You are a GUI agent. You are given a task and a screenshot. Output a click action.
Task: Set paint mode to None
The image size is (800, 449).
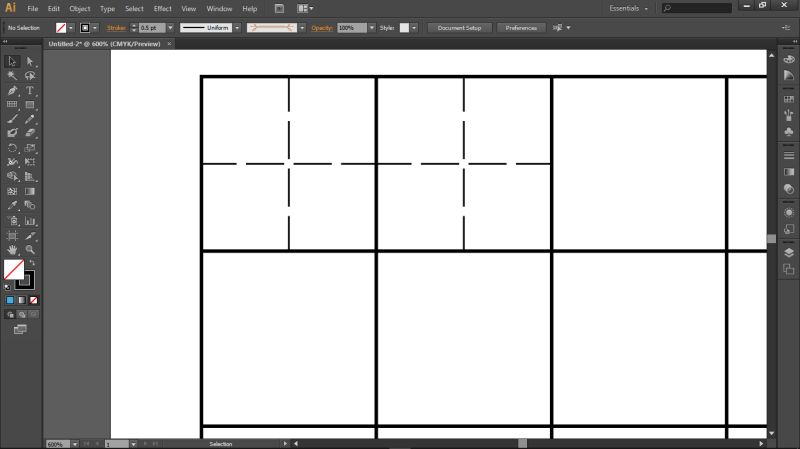coord(33,300)
